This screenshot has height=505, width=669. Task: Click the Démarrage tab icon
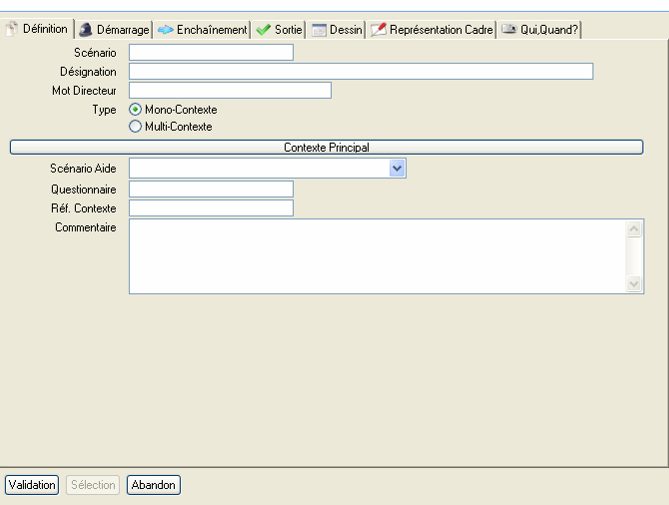tap(86, 30)
